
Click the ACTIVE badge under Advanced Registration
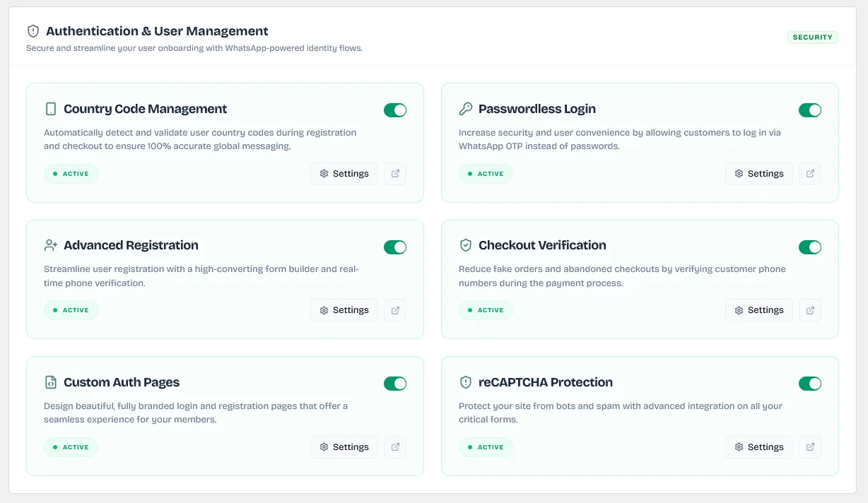71,310
